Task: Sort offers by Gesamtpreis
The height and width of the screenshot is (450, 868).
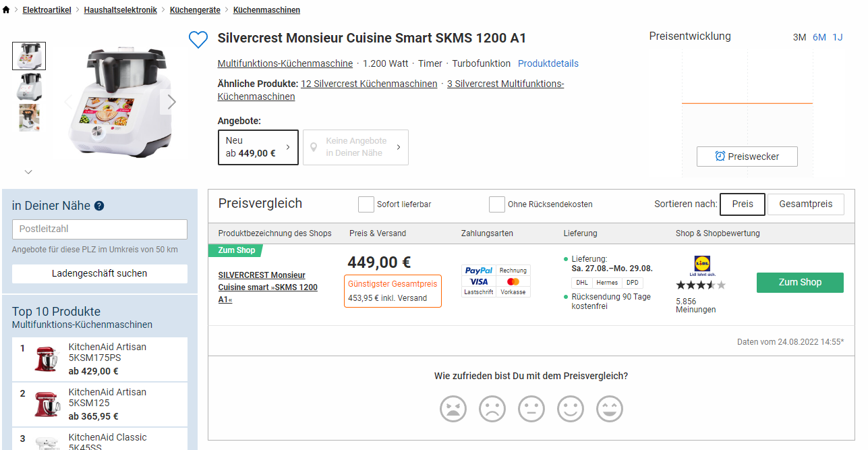Action: (x=805, y=204)
